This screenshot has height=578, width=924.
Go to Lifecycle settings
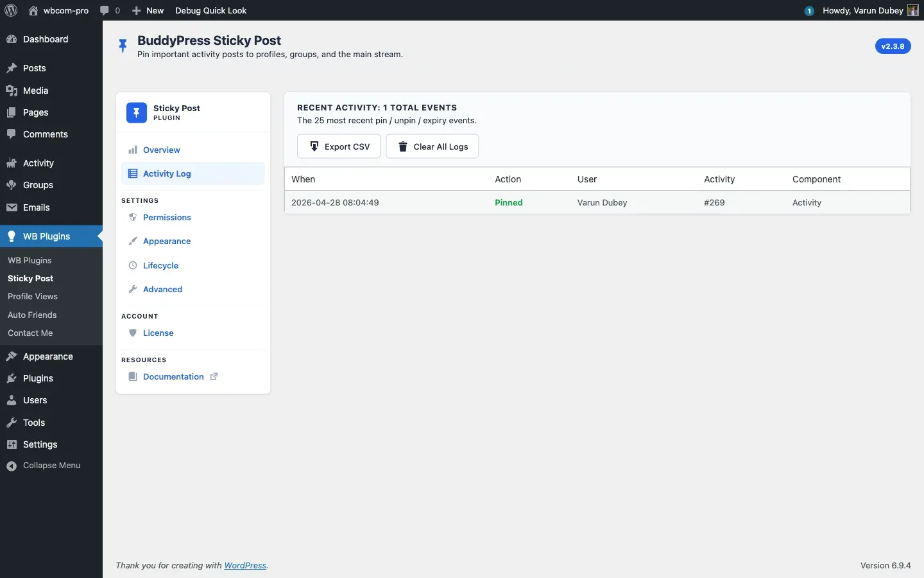193,265
